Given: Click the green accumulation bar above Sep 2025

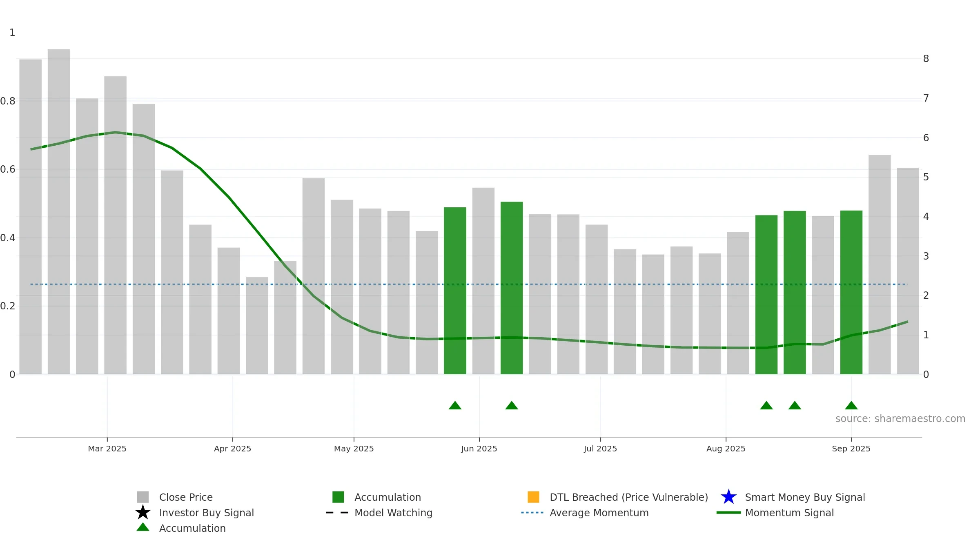Looking at the screenshot, I should [851, 292].
